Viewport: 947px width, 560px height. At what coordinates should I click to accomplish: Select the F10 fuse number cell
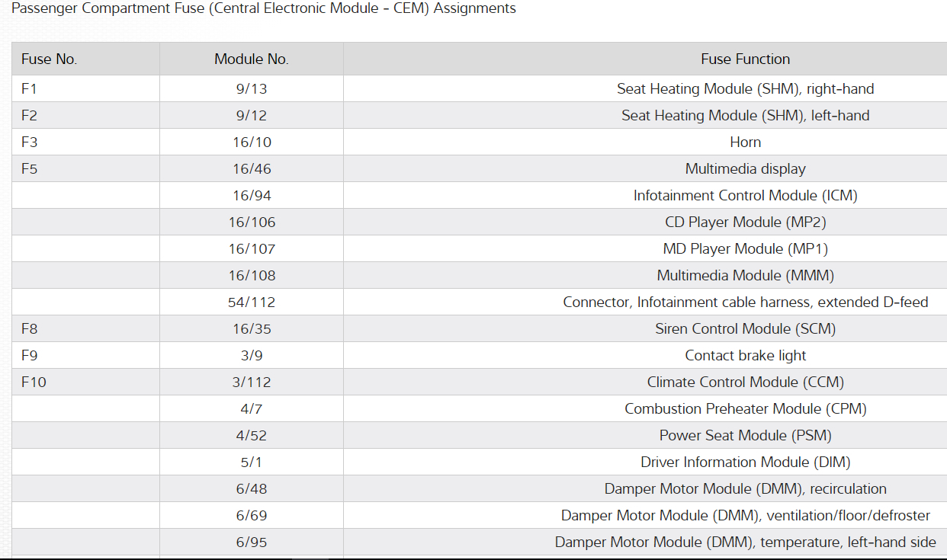click(34, 382)
